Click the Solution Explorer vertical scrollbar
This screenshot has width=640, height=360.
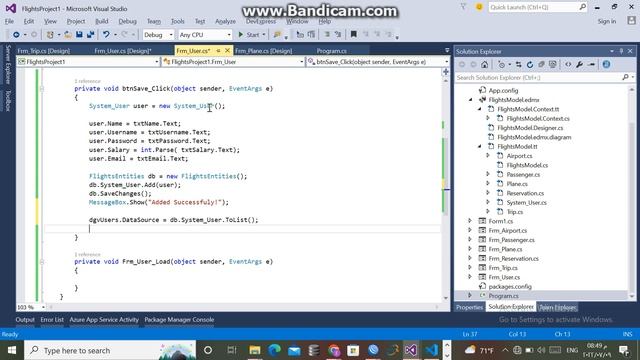coord(632,192)
